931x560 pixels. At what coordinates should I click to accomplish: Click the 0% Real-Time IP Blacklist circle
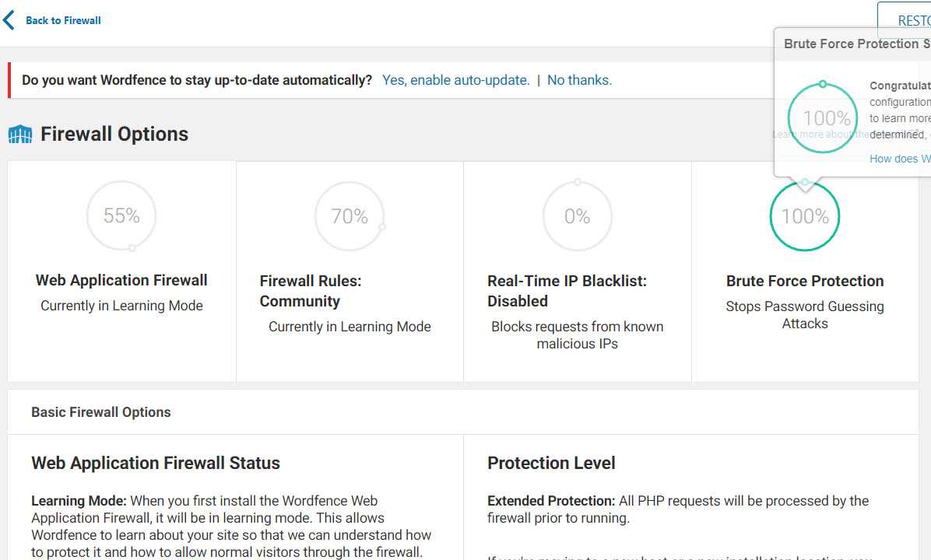(577, 215)
